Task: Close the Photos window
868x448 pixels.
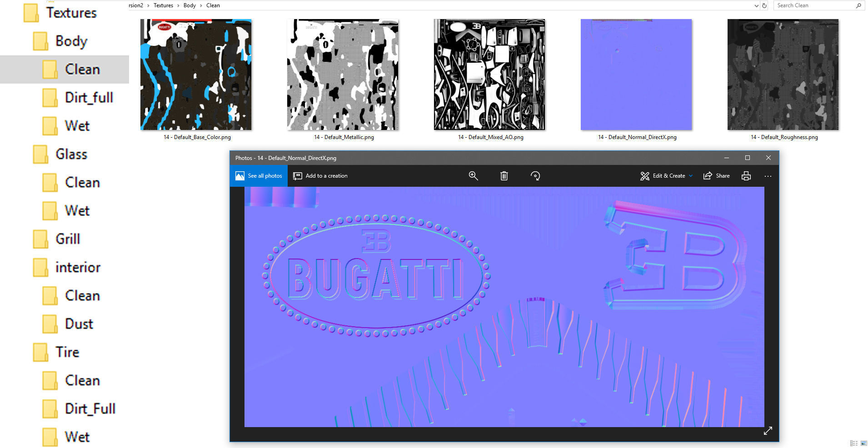Action: click(768, 158)
